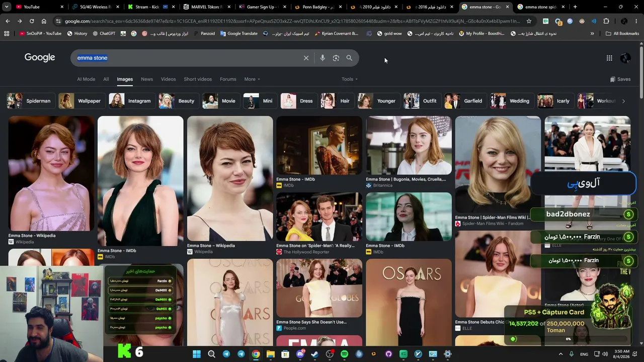Switch to the Videos tab
This screenshot has width=644, height=362.
click(168, 79)
